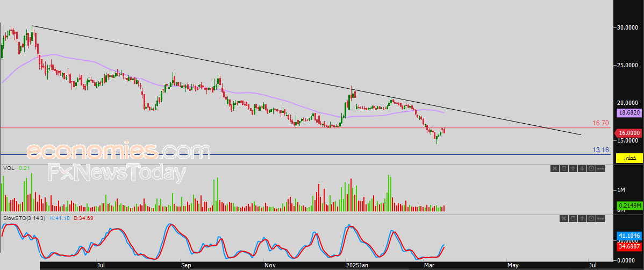Click the Nov time axis label

pyautogui.click(x=269, y=266)
